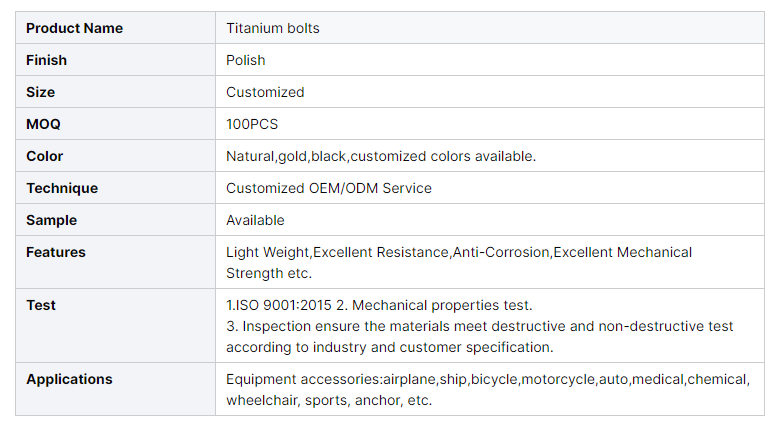Select the "Light Weight,Excellent Resistance" features text
This screenshot has width=779, height=424.
click(337, 252)
